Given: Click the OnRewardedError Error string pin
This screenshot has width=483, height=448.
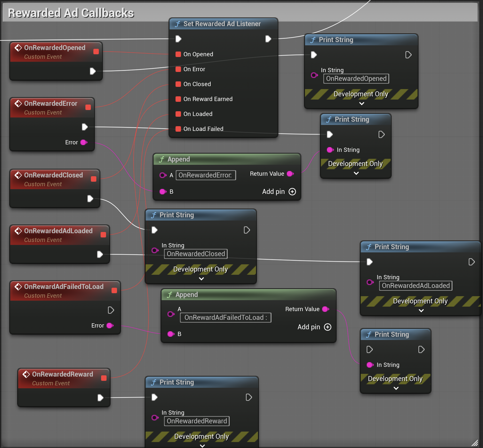Looking at the screenshot, I should click(84, 142).
